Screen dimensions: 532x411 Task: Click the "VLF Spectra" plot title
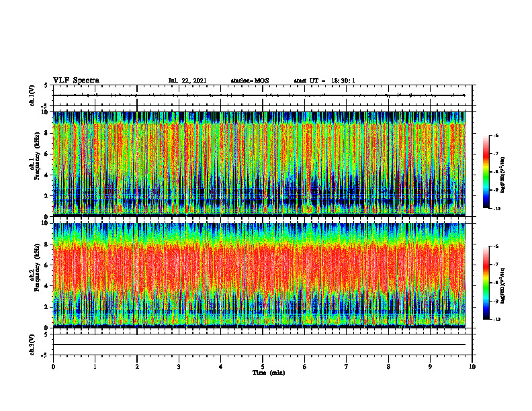tap(76, 80)
